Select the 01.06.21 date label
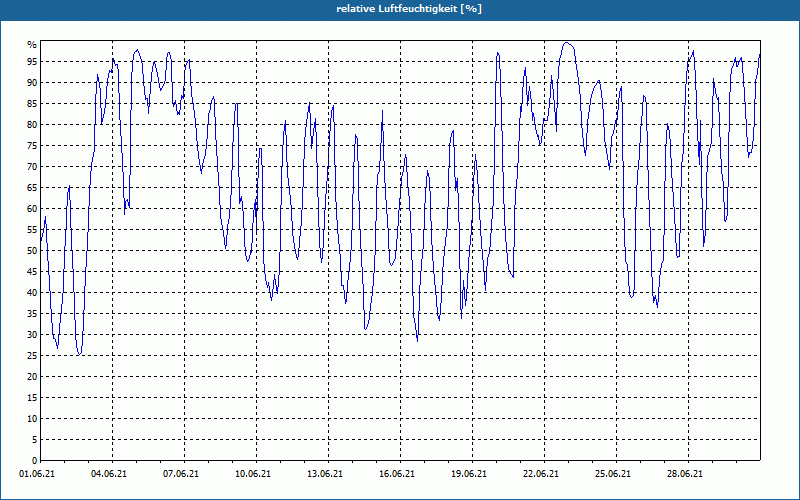Screen dimensions: 800x500 point(37,474)
